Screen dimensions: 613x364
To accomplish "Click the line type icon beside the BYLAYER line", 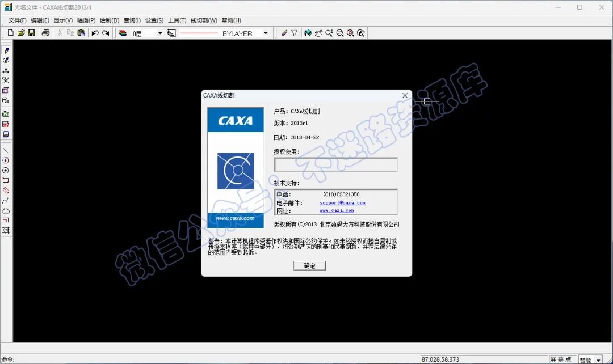I will (171, 33).
